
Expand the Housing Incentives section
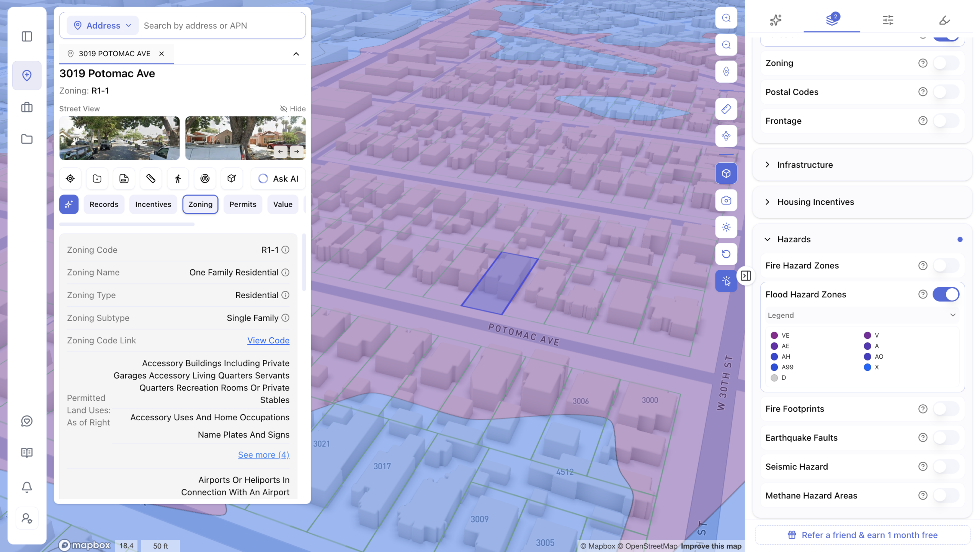[862, 202]
